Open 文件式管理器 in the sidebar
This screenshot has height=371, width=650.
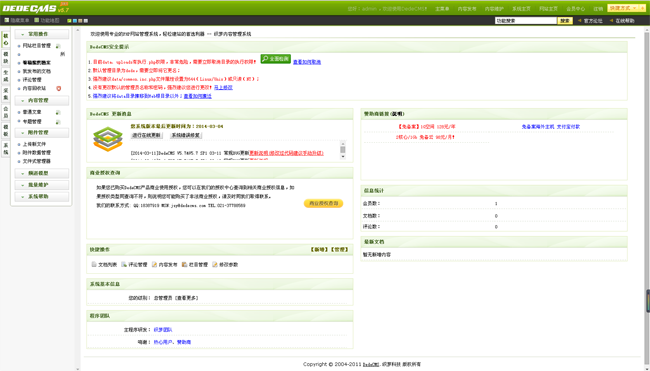pyautogui.click(x=36, y=161)
